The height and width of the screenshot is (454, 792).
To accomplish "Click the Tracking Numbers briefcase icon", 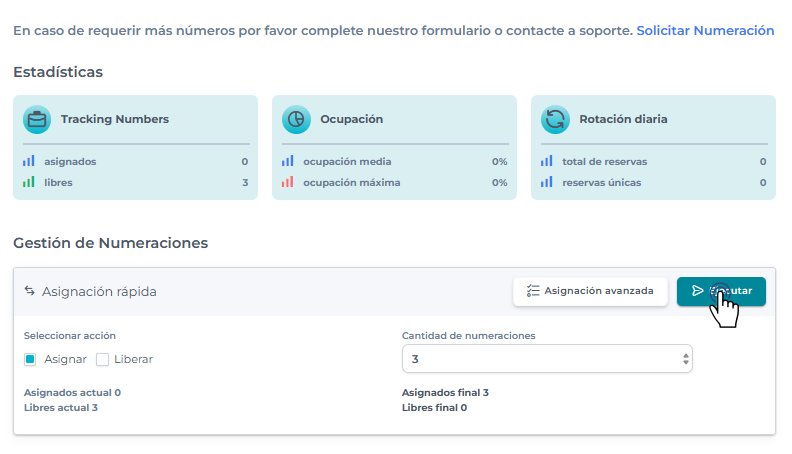I will tap(37, 120).
